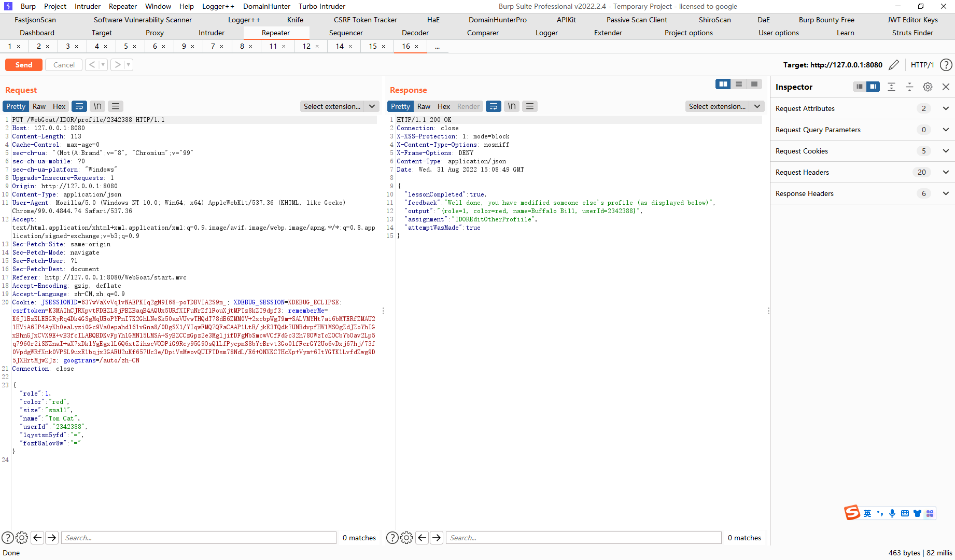Click the response Search field
The height and width of the screenshot is (560, 955).
click(x=584, y=538)
